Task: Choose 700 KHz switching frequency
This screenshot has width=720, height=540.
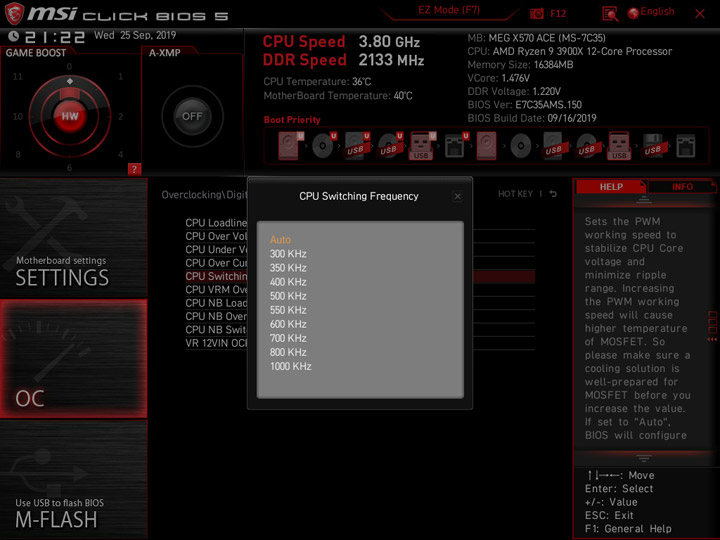Action: (288, 338)
